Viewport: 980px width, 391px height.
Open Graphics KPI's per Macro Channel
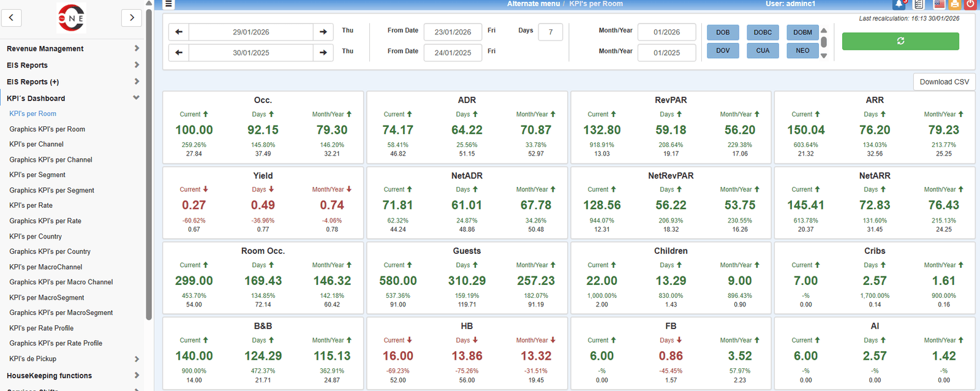(61, 283)
